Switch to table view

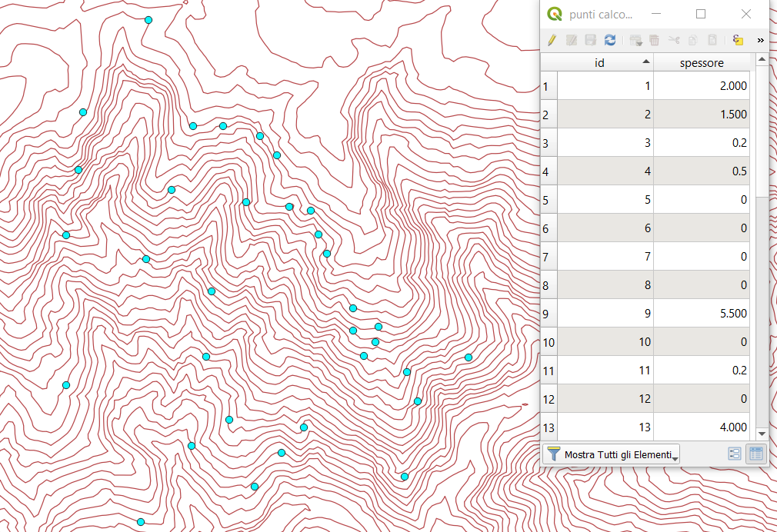click(756, 454)
